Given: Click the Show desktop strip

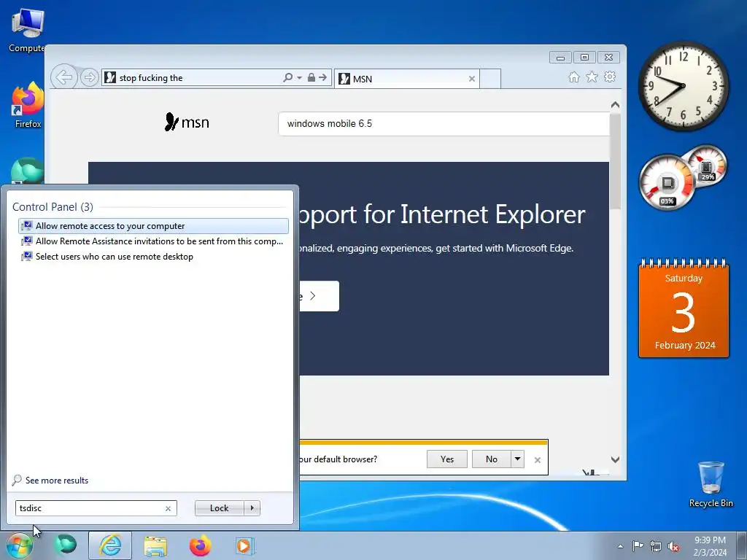Looking at the screenshot, I should click(742, 545).
